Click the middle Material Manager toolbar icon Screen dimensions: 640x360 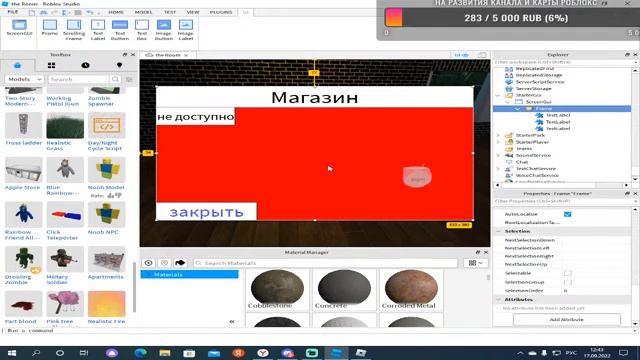[x=164, y=263]
